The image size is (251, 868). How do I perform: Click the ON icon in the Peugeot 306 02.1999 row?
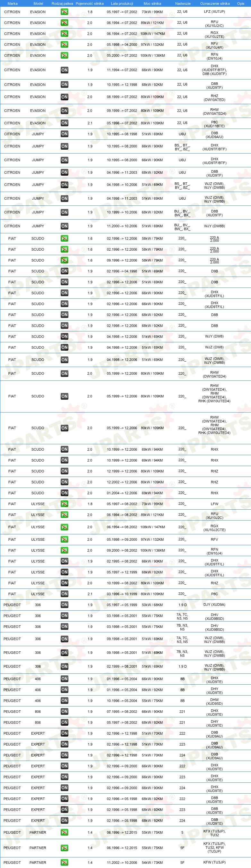[65, 666]
